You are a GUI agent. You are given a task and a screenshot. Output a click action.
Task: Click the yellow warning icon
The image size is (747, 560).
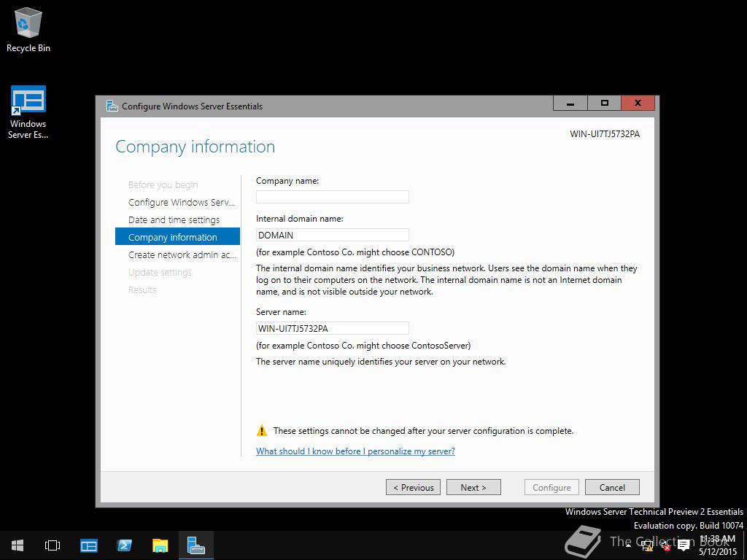[262, 430]
